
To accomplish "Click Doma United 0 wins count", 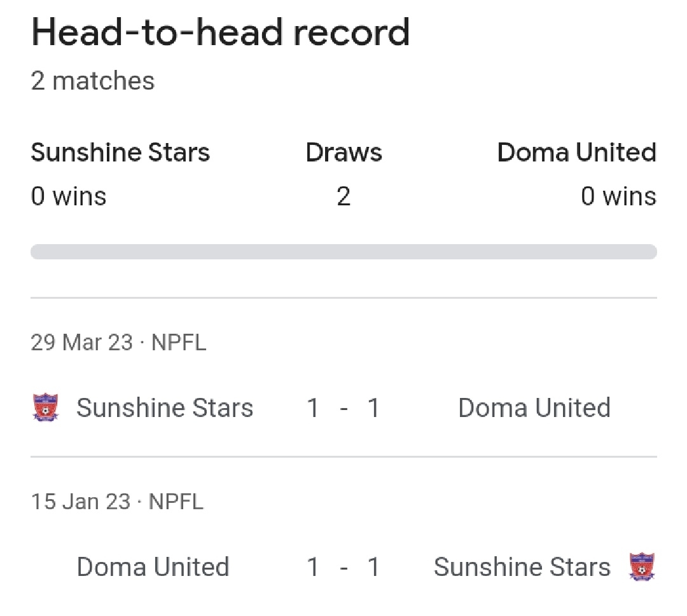I will tap(619, 196).
